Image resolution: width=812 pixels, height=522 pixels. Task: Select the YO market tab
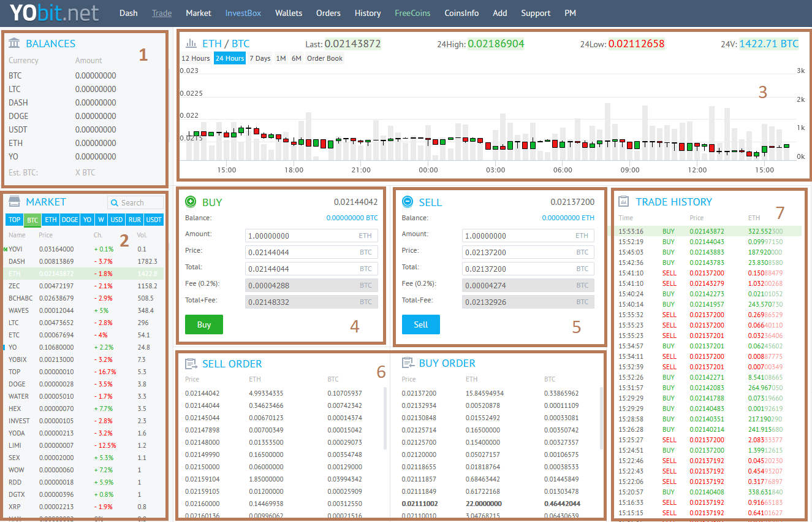click(x=88, y=220)
